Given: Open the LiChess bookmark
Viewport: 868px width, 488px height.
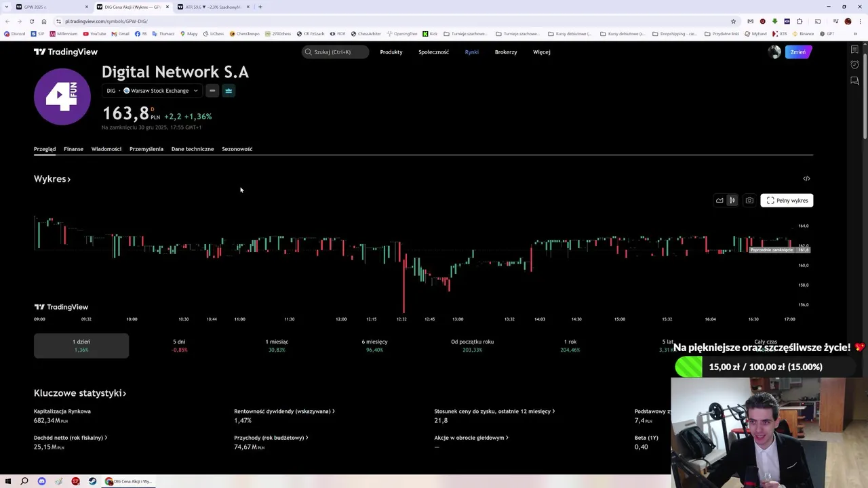Looking at the screenshot, I should click(214, 34).
